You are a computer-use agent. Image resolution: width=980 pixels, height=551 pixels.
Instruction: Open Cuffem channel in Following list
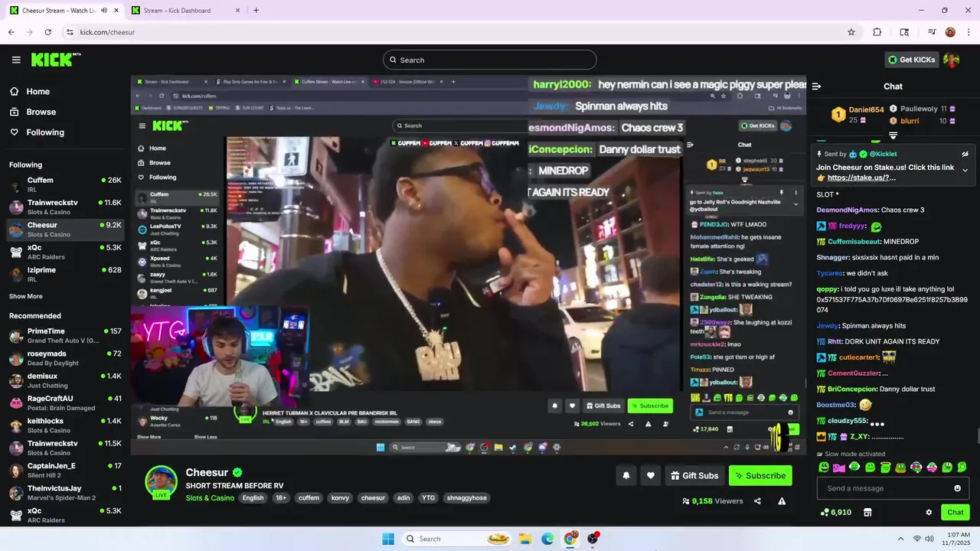(65, 184)
